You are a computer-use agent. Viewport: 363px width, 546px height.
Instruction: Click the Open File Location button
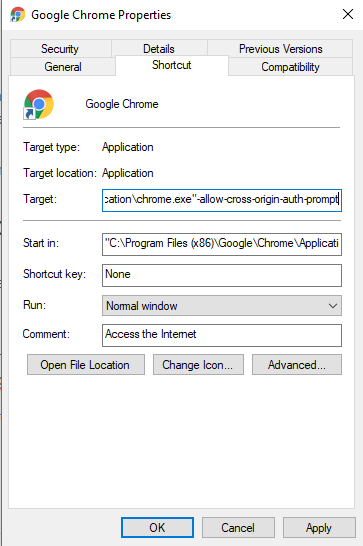86,365
